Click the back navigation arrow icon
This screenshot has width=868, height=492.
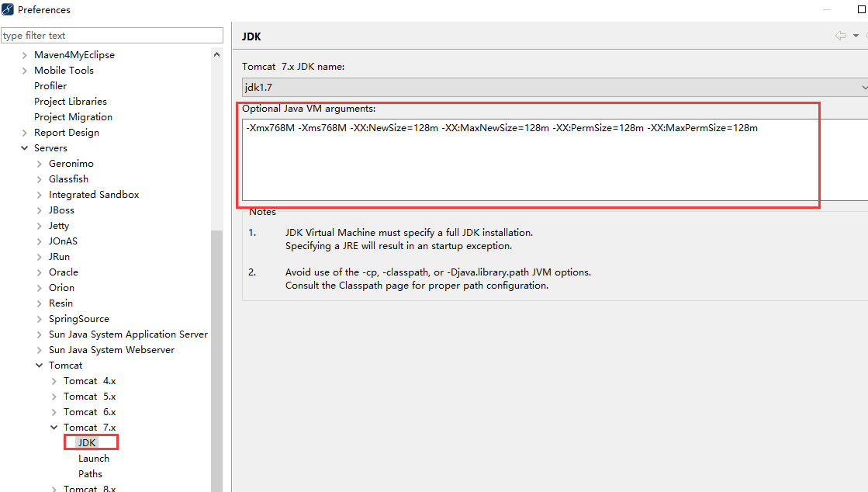(840, 36)
